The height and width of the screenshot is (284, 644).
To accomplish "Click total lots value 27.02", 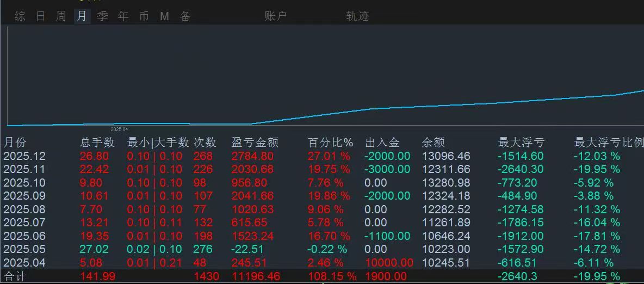I will click(95, 249).
